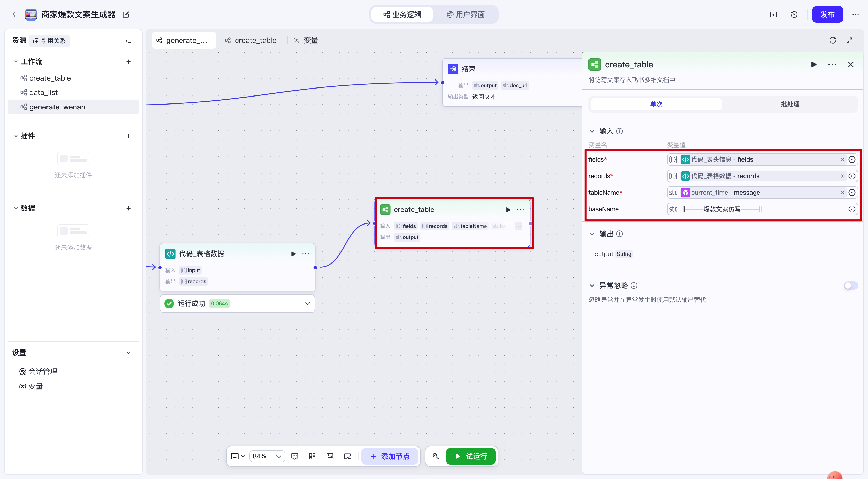Click the 发布 publish button
Viewport: 868px width, 479px height.
coord(827,14)
